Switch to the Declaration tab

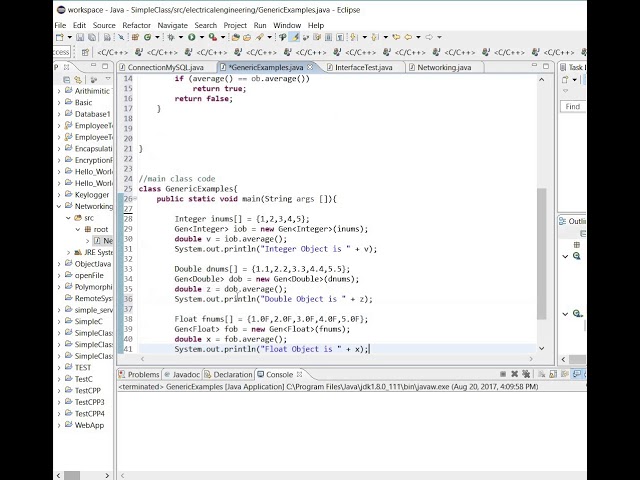[x=229, y=375]
